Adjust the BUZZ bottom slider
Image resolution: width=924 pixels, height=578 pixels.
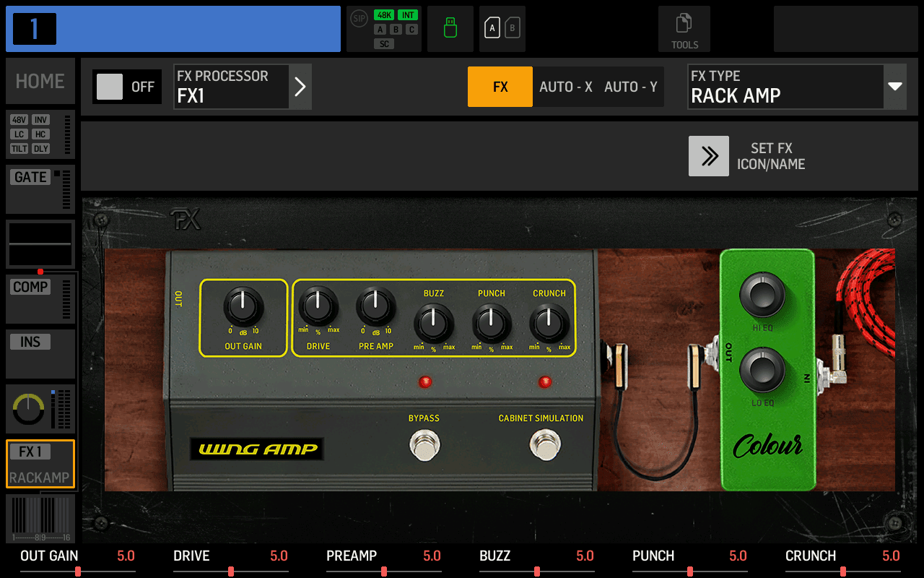537,571
